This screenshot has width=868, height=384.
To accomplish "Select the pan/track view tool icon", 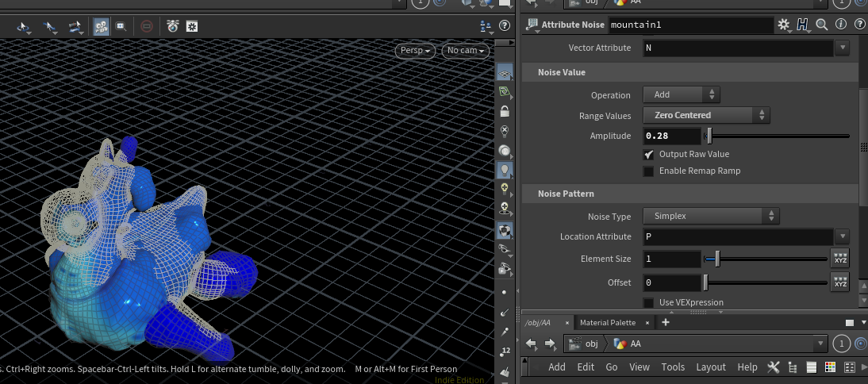I will tap(49, 26).
